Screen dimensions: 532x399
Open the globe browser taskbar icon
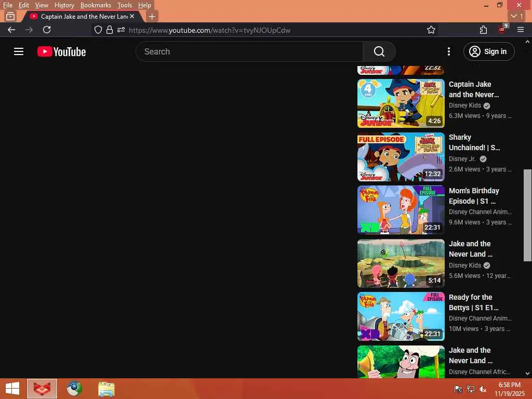(x=74, y=389)
